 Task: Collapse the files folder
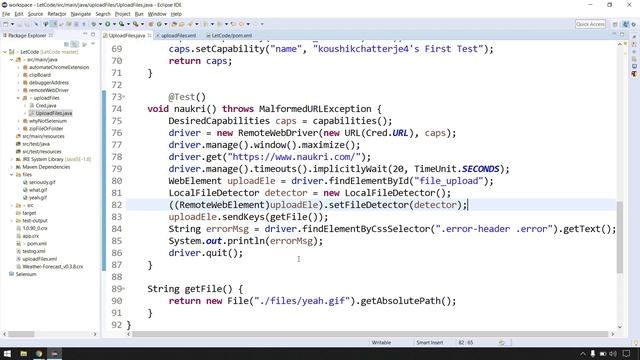(11, 175)
